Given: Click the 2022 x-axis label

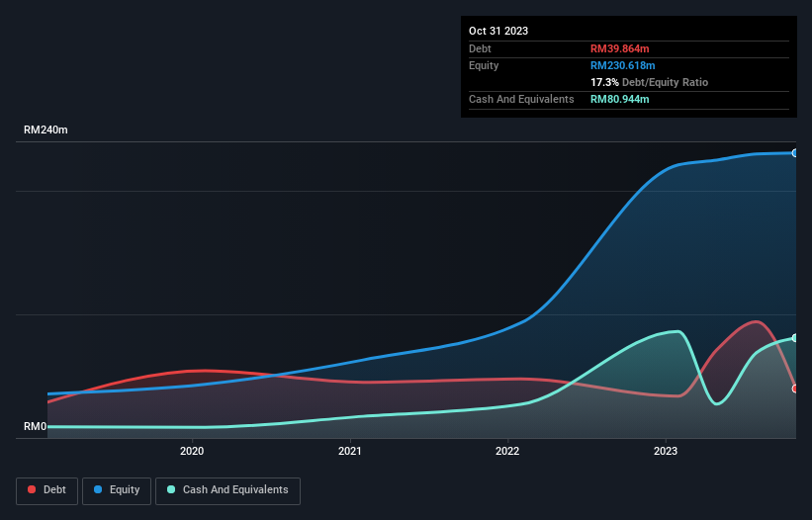Looking at the screenshot, I should [x=507, y=451].
